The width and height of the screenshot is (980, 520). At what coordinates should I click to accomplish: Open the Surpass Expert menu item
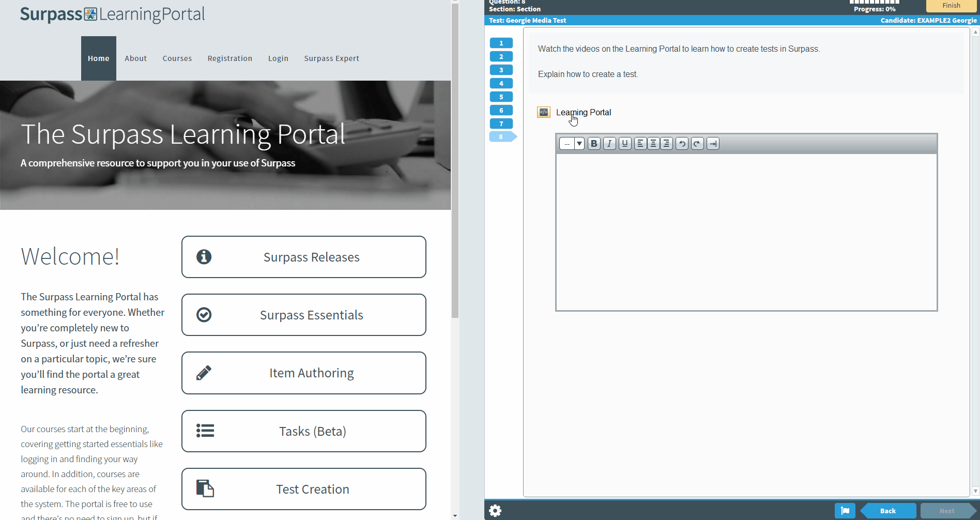coord(331,58)
